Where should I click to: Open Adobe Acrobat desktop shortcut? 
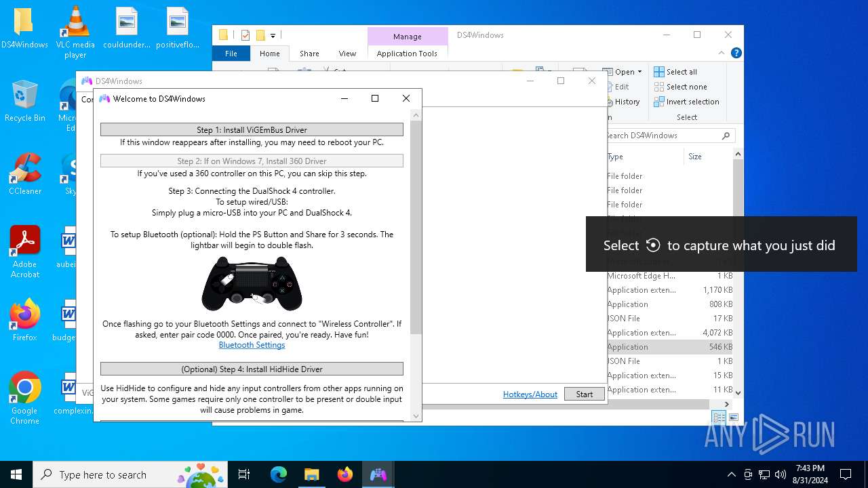pyautogui.click(x=24, y=252)
